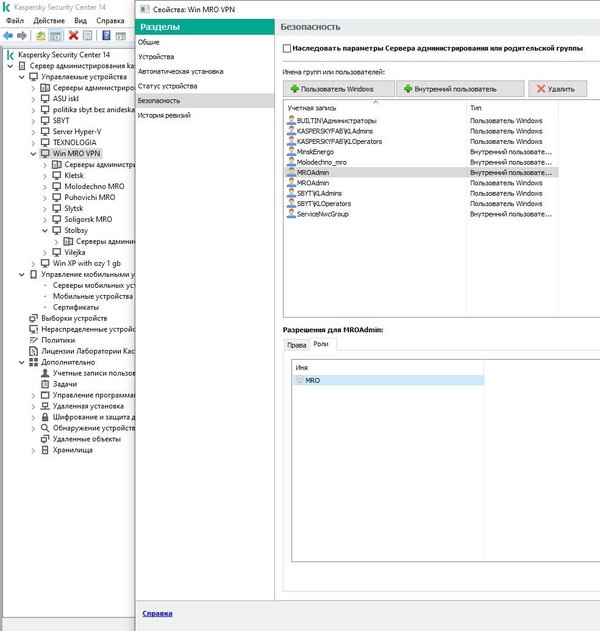Select the MinskEnergo account row
This screenshot has height=631, width=600.
[316, 152]
